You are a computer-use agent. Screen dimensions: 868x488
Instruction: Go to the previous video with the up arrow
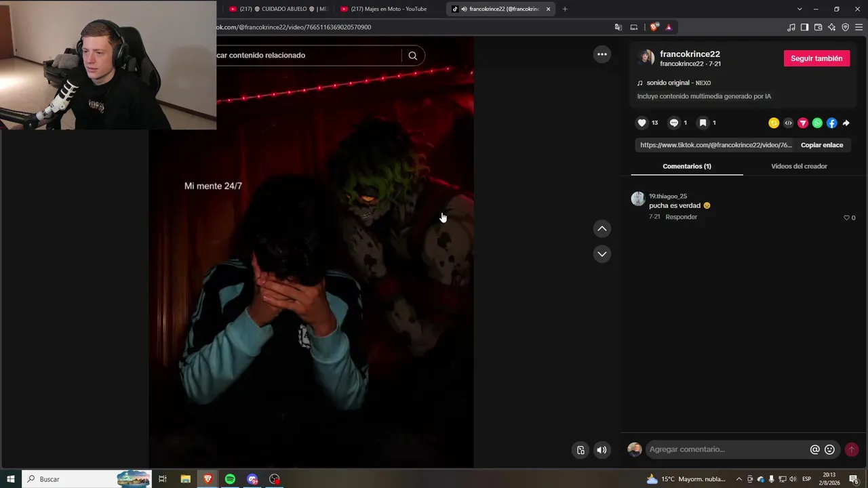pos(601,228)
